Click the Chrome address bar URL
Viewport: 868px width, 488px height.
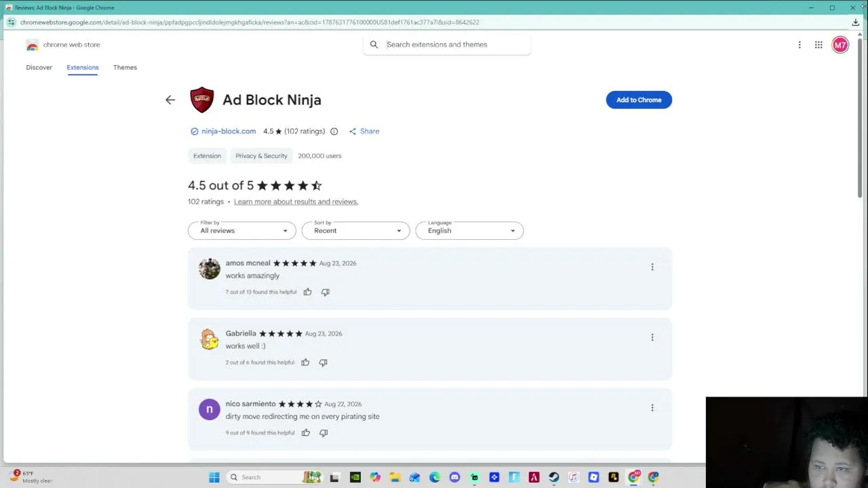click(250, 22)
